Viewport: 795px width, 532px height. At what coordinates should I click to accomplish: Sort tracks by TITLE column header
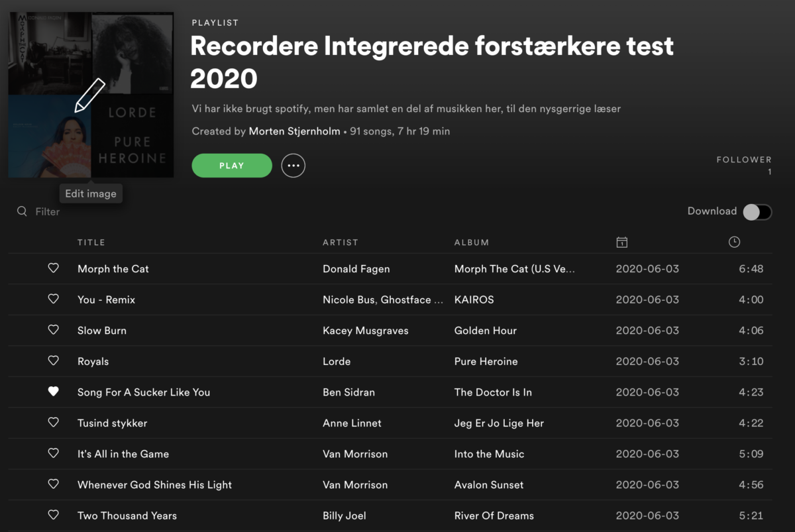coord(91,242)
